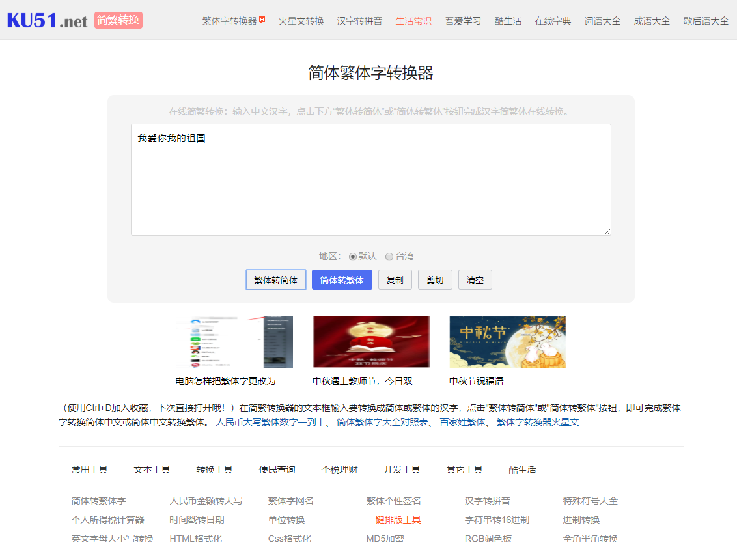Screen dimensions: 737x560
Task: Click the hot icon beside 繁体字转换器
Action: tap(262, 20)
